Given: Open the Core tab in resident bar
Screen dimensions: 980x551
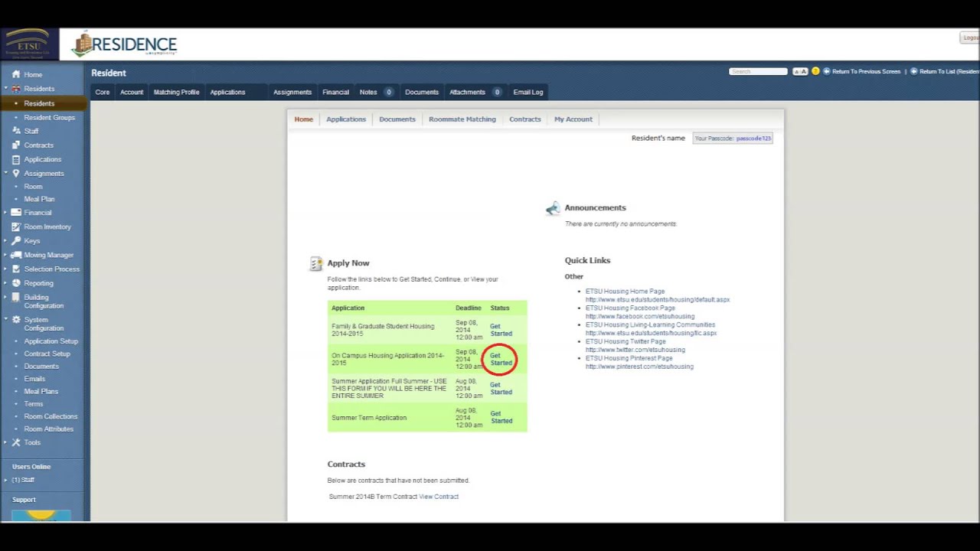Looking at the screenshot, I should pos(103,92).
